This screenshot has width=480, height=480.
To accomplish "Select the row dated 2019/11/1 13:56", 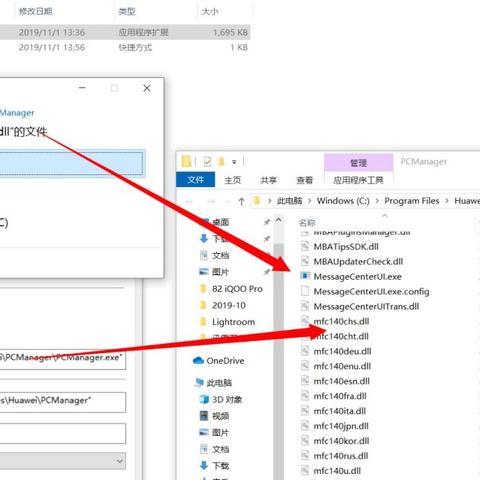I will pos(125,47).
